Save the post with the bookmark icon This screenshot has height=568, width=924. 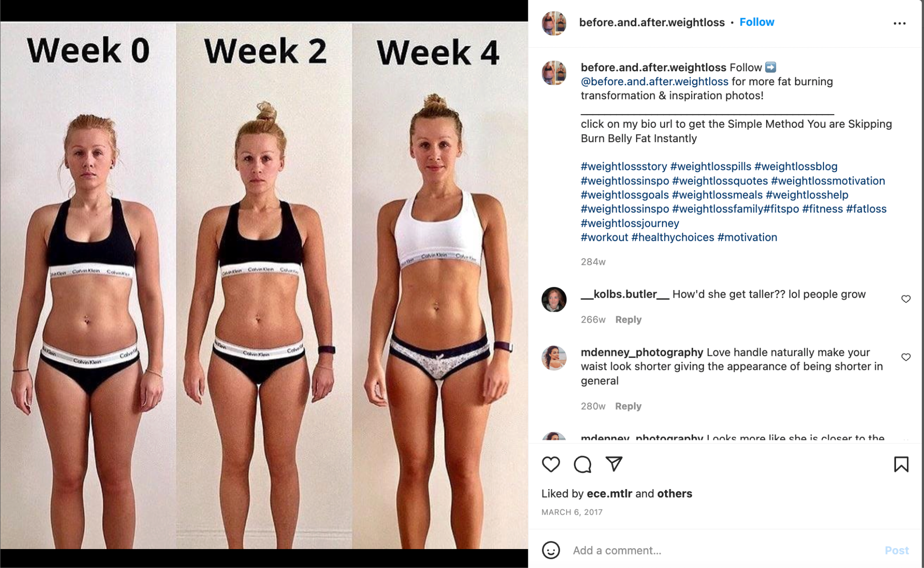(901, 464)
